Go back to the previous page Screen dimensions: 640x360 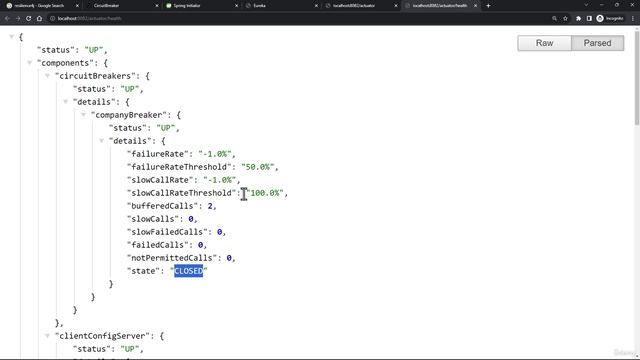pos(7,18)
